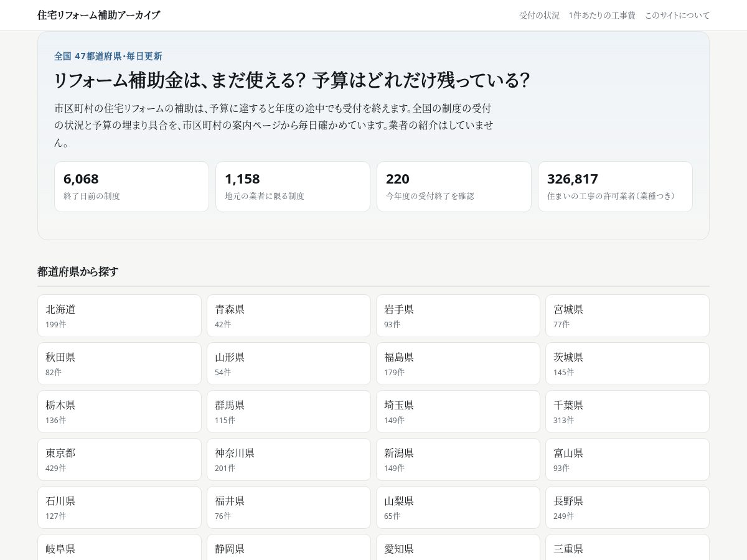Choose 群馬県 from the prefecture list
747x560 pixels.
(x=289, y=411)
